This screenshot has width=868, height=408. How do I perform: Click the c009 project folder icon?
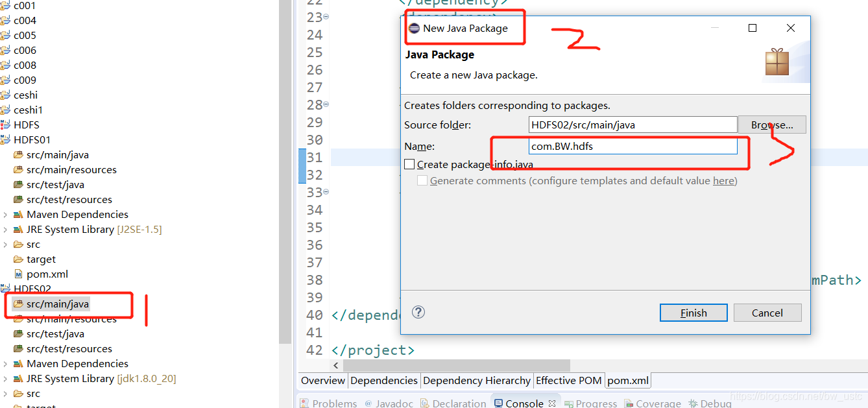(5, 80)
